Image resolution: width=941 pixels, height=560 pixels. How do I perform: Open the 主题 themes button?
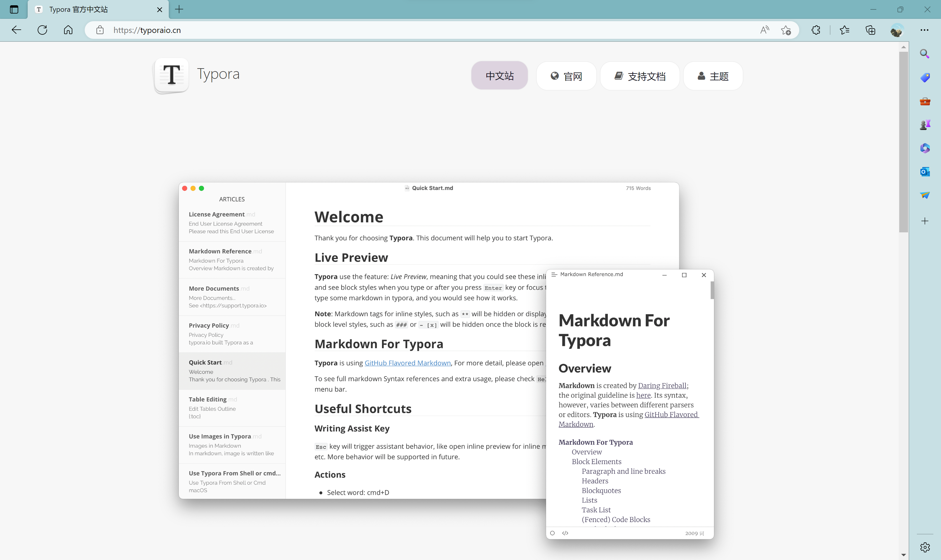point(713,76)
